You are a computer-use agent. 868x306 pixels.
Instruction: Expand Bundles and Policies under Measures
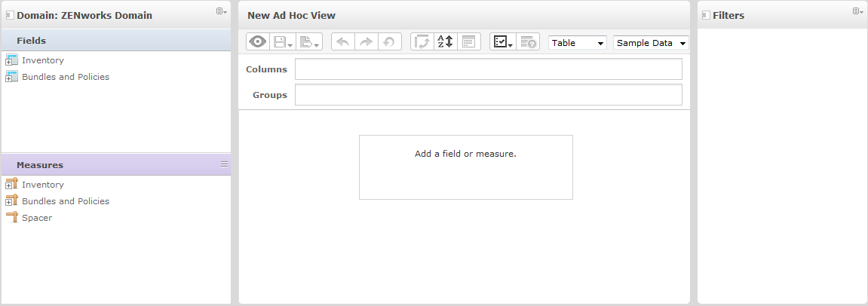coord(8,202)
